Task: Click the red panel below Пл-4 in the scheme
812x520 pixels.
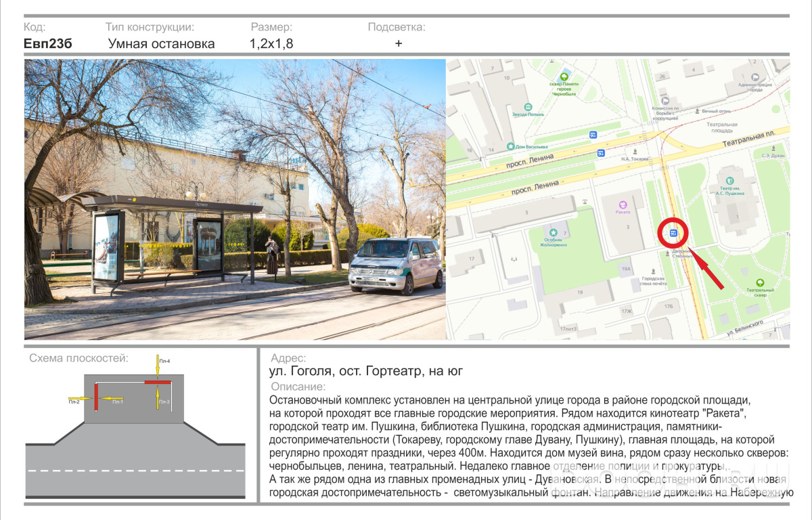Action: (157, 383)
